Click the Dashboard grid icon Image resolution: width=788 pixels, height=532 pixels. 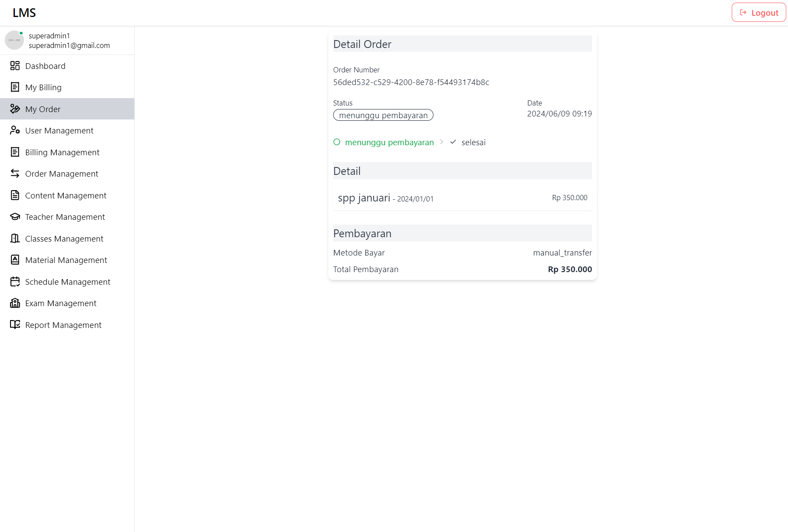pos(15,66)
